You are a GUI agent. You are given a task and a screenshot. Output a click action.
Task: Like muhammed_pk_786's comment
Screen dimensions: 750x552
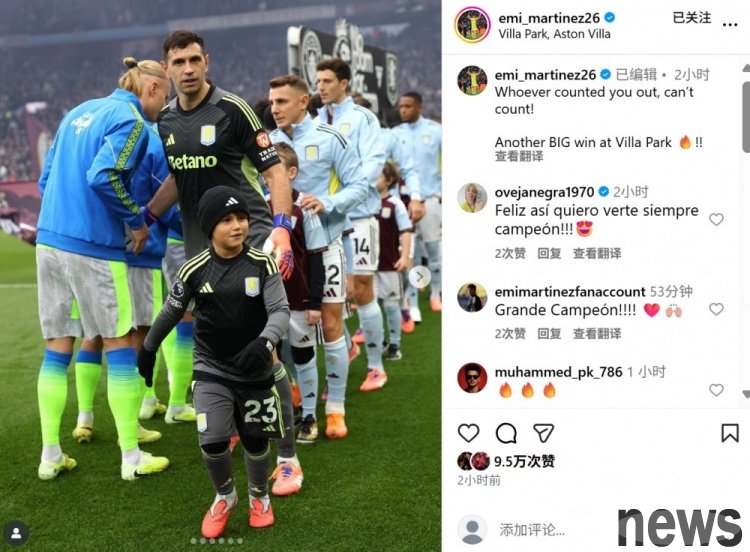tap(716, 390)
